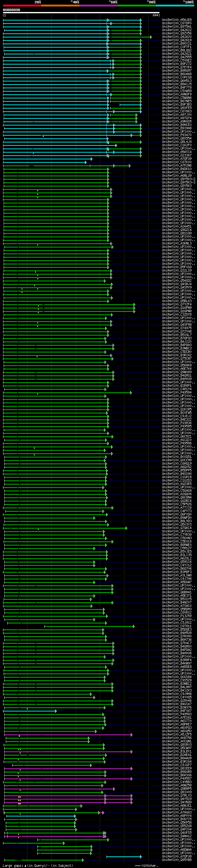Select hit label UniRef100_Q8L4J8
The height and width of the screenshot is (868, 197).
click(x=177, y=142)
